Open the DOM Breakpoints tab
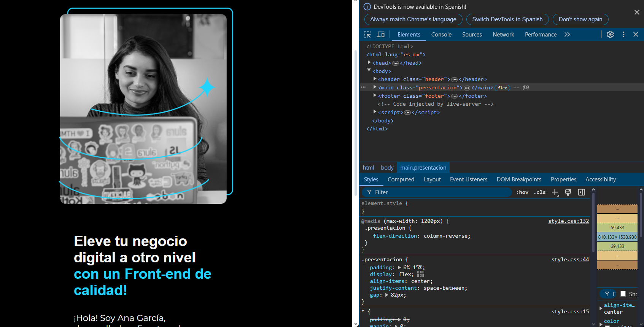The image size is (644, 327). tap(519, 179)
